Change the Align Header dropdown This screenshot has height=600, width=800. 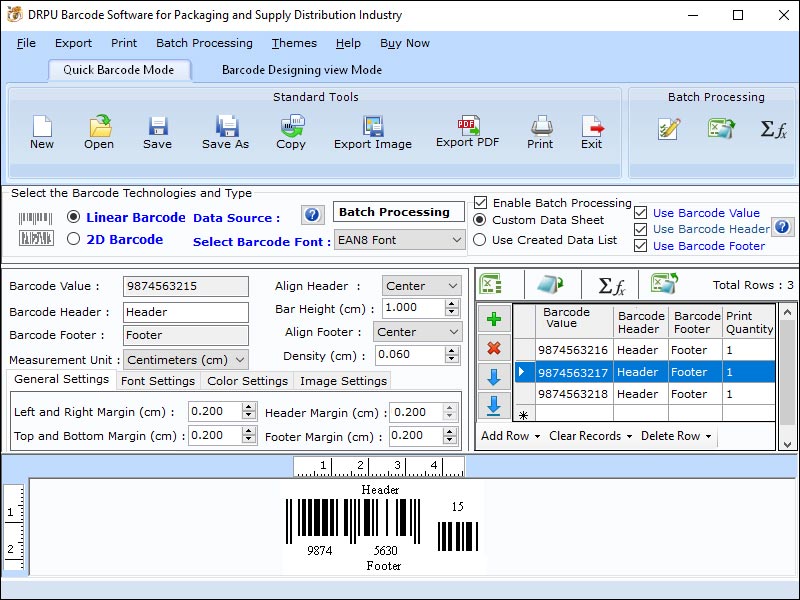pyautogui.click(x=421, y=285)
